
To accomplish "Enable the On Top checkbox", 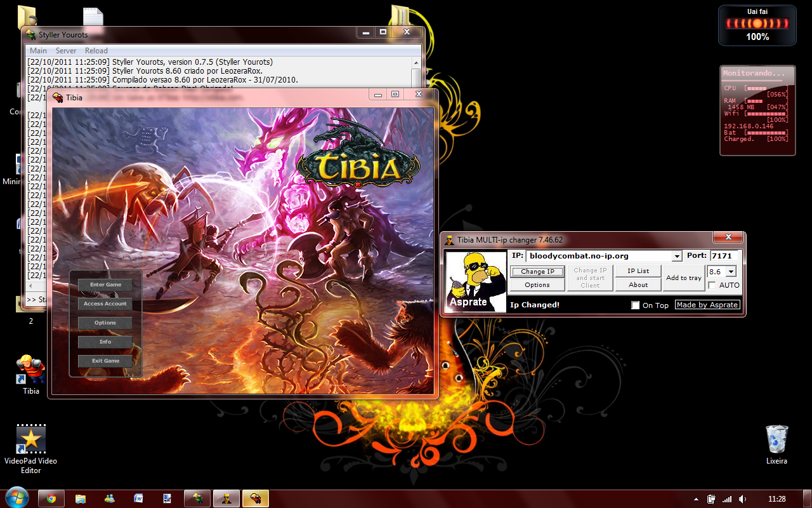I will click(x=636, y=305).
